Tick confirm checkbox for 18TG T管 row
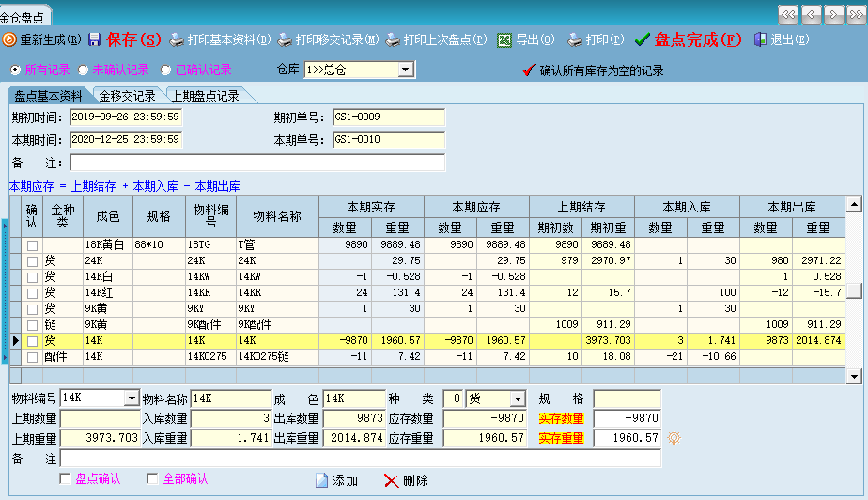The height and width of the screenshot is (500, 868). (32, 245)
